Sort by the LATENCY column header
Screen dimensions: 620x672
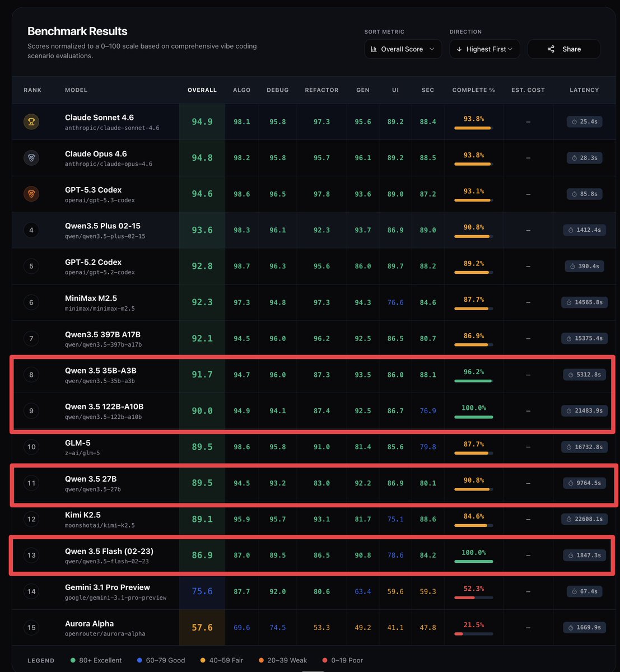click(x=584, y=90)
